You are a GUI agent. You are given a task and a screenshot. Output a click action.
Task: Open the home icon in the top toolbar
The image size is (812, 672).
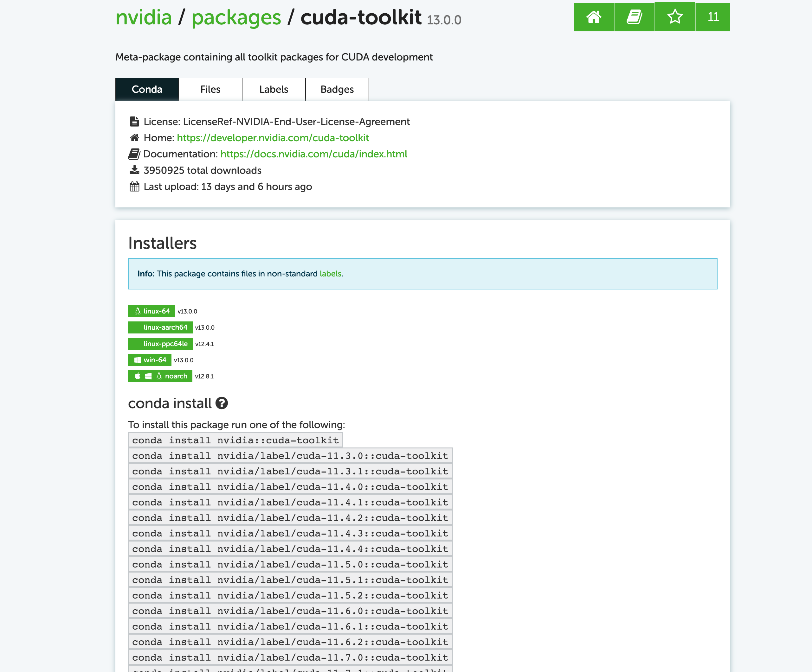[x=594, y=17]
